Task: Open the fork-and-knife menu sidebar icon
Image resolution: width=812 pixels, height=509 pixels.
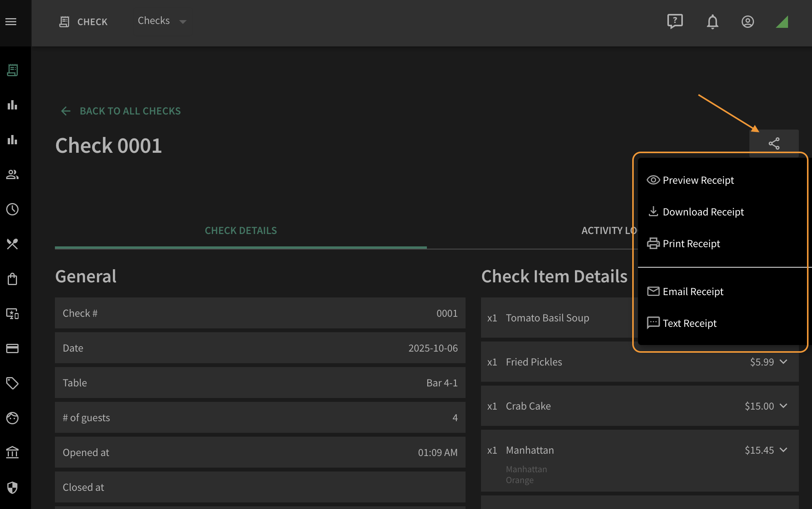Action: pos(12,244)
